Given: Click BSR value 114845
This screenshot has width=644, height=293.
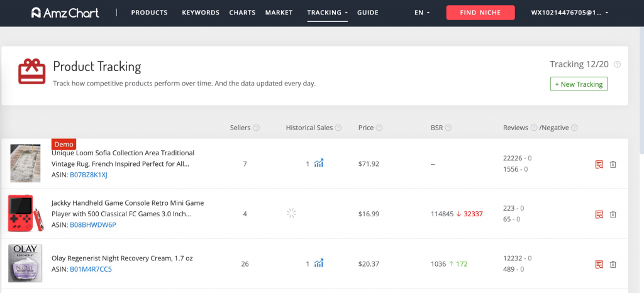Looking at the screenshot, I should click(x=442, y=214).
